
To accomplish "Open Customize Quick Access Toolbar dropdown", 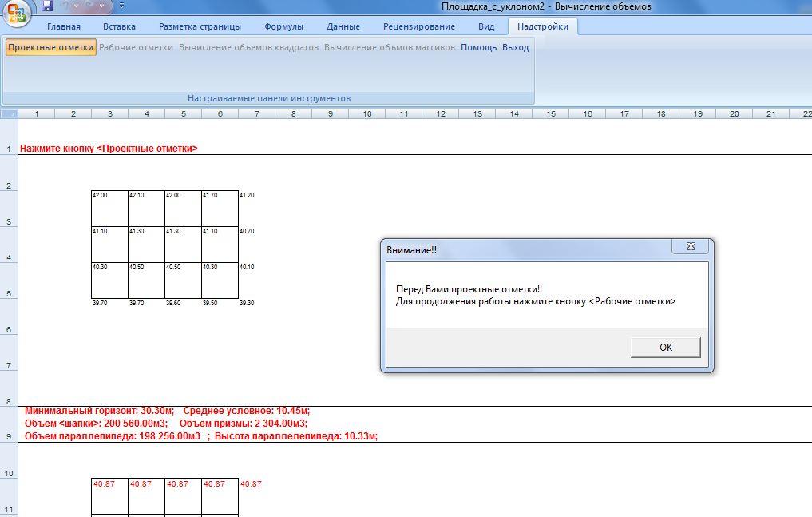I will (121, 6).
